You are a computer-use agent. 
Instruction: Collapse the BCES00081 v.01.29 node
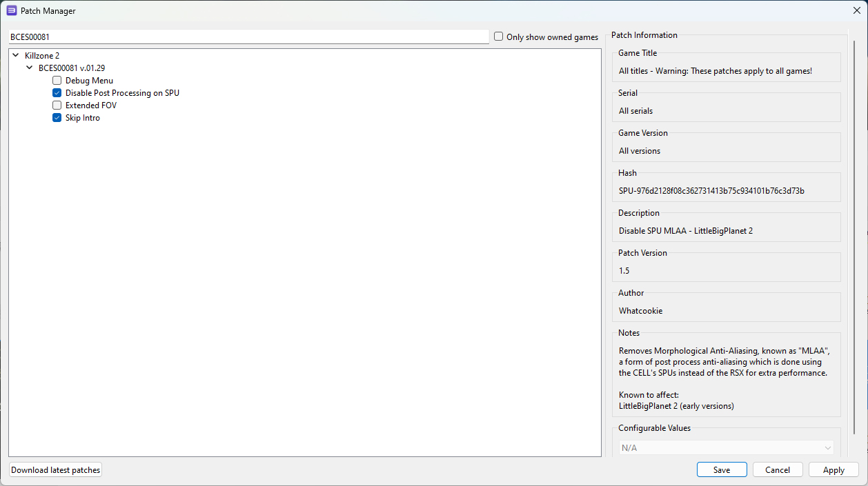(30, 68)
